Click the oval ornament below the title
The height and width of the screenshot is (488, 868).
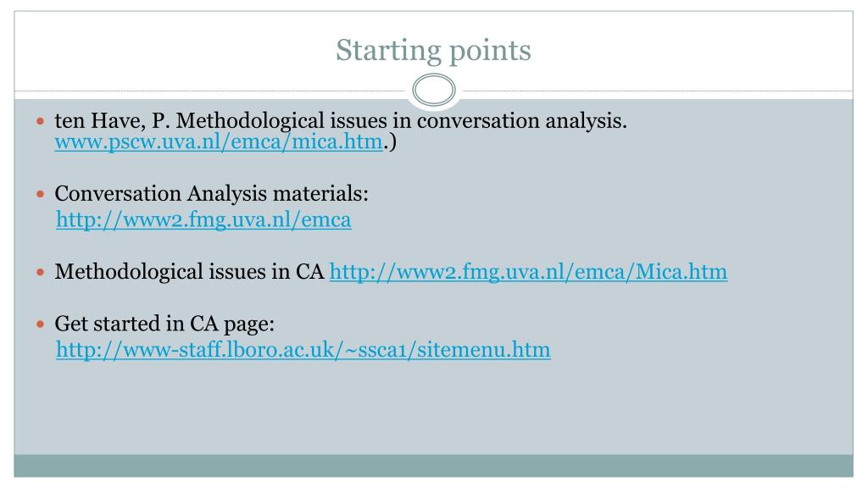pyautogui.click(x=433, y=91)
